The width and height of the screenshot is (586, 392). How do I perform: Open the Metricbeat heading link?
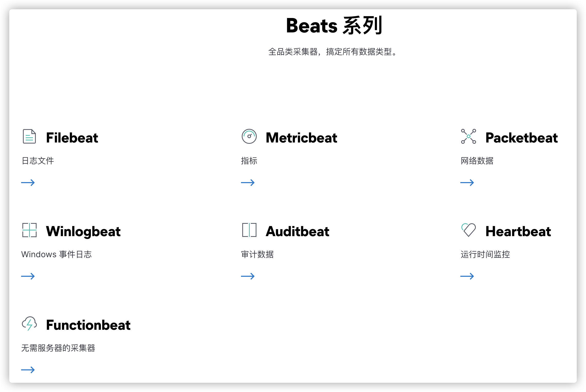tap(301, 138)
